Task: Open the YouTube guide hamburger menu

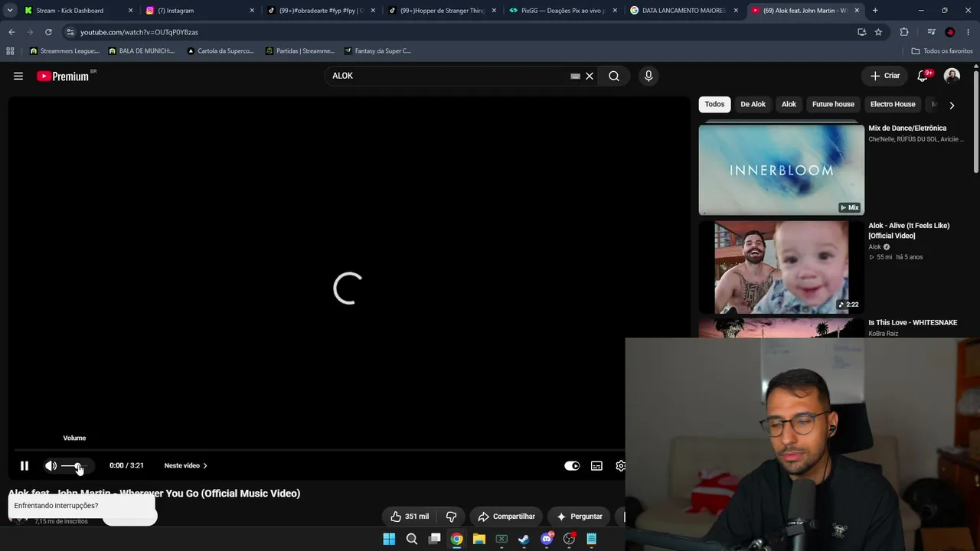Action: [x=18, y=76]
